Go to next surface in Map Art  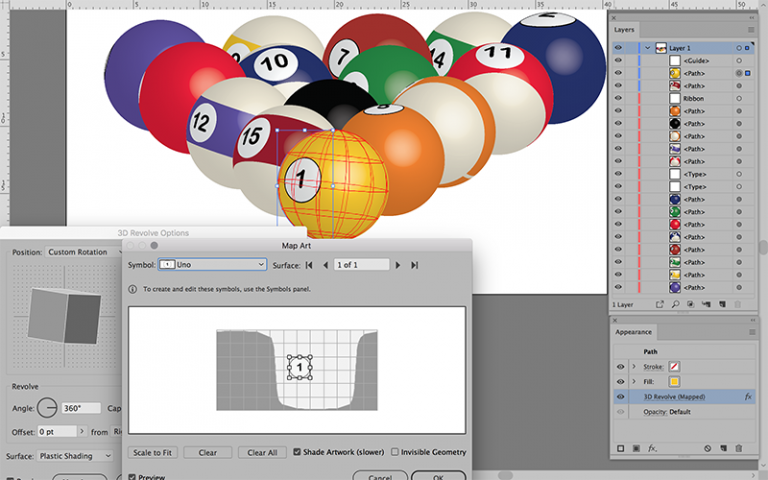click(x=398, y=265)
